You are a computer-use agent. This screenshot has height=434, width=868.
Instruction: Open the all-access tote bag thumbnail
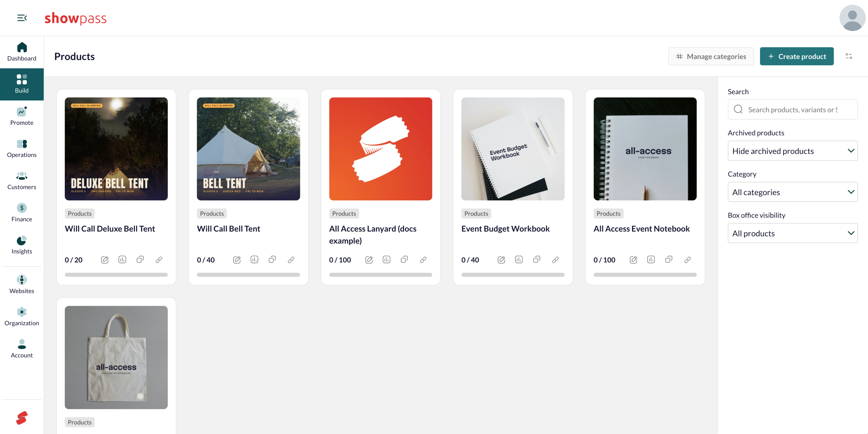click(x=116, y=358)
